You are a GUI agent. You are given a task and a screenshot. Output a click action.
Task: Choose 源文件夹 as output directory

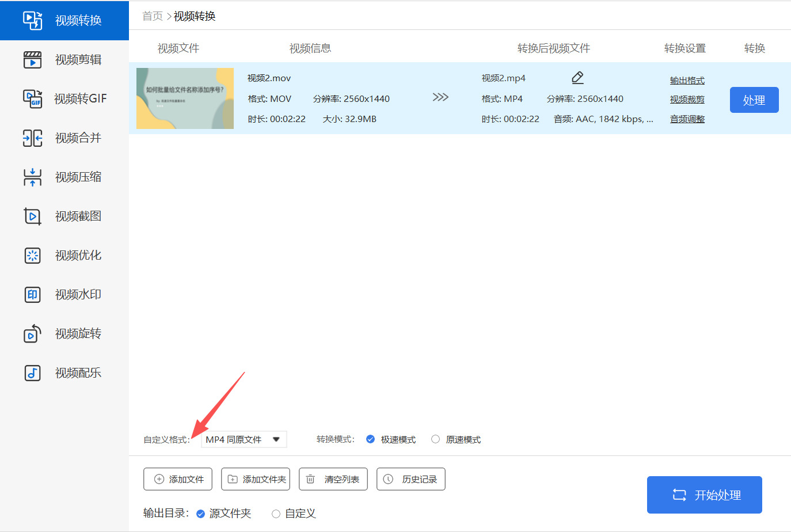tap(200, 514)
